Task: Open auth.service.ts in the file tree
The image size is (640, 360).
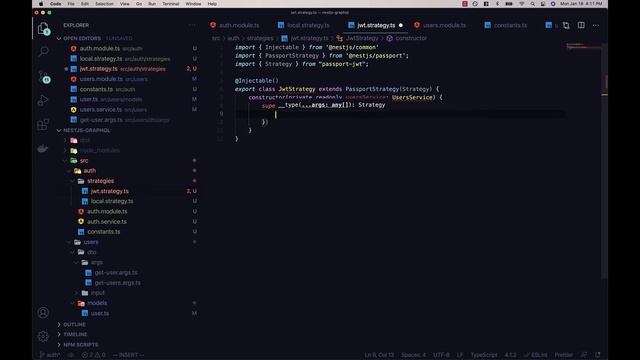Action: tap(107, 222)
